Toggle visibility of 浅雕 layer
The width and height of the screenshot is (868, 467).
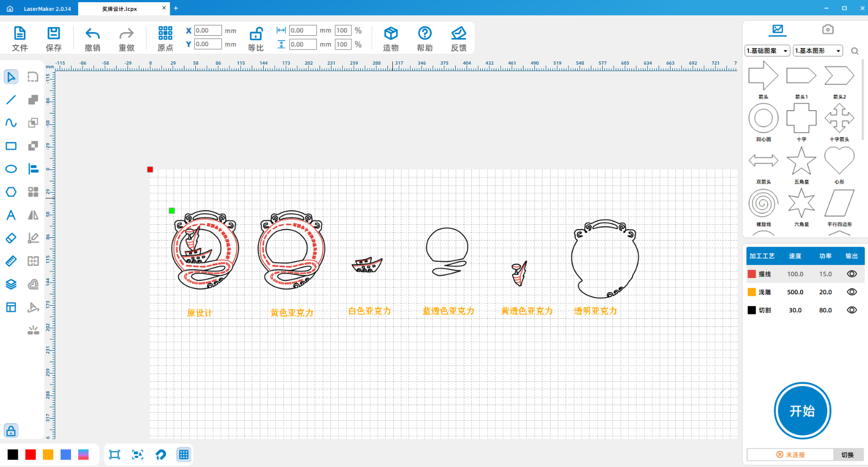click(x=852, y=292)
